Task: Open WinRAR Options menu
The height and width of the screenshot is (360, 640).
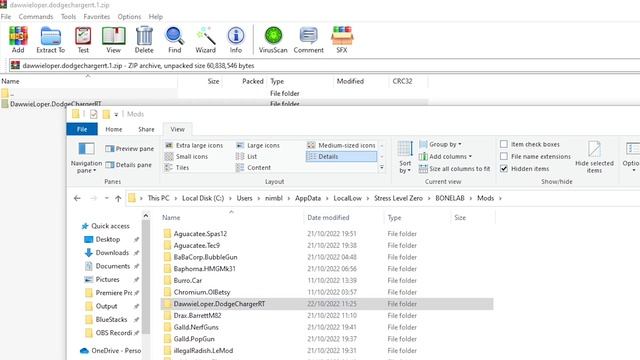Action: (129, 17)
